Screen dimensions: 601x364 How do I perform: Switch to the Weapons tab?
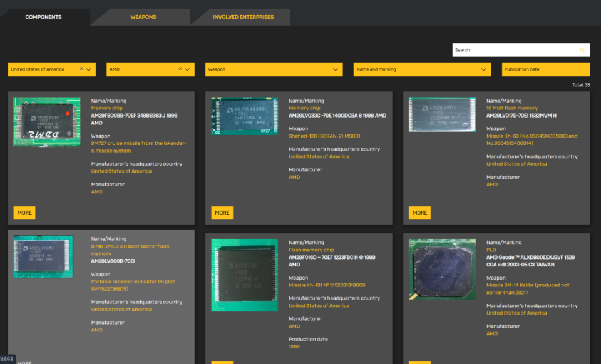click(x=143, y=17)
